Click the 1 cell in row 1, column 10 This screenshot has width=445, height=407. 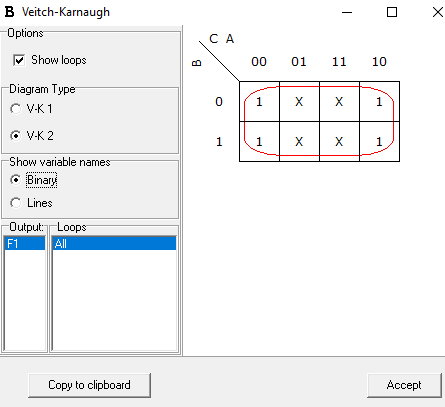tap(379, 142)
